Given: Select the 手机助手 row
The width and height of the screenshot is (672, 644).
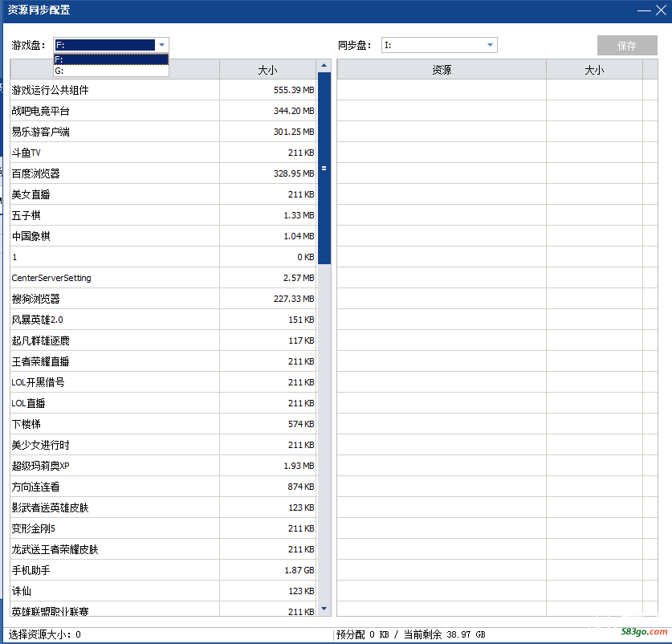Looking at the screenshot, I should (x=163, y=570).
